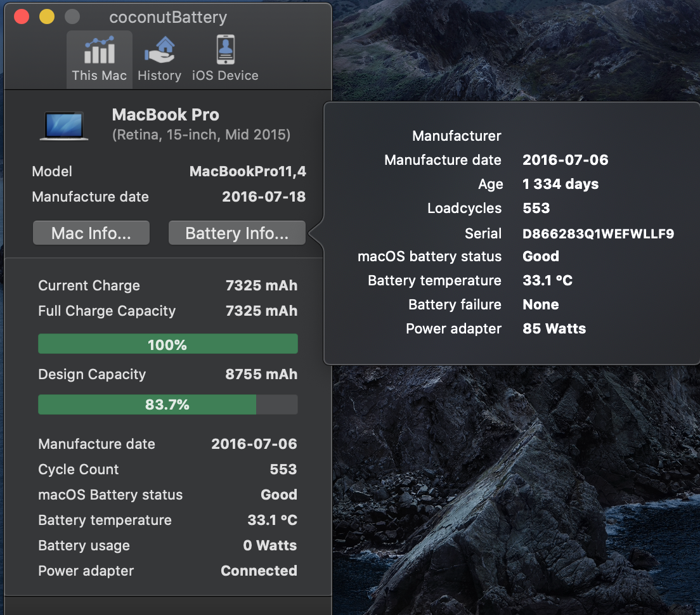
Task: Click the 8755 mAh design capacity value
Action: point(261,374)
